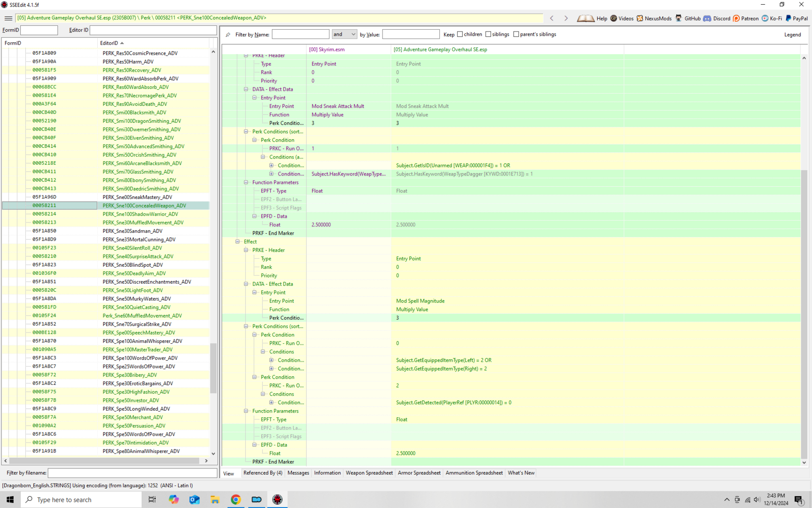Image resolution: width=812 pixels, height=508 pixels.
Task: Open the Patreon icon link
Action: pyautogui.click(x=736, y=18)
